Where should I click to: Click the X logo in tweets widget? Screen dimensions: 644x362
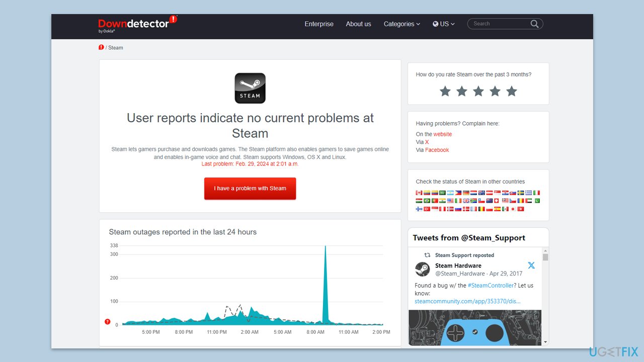coord(531,265)
